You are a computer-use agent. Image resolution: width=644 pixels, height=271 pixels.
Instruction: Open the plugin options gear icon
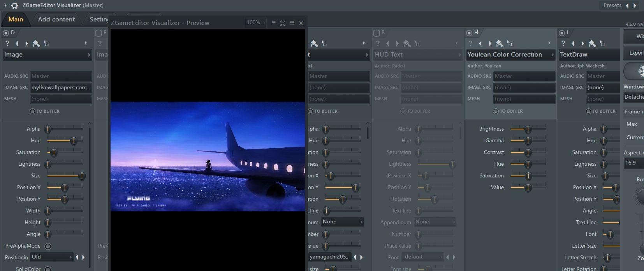click(x=14, y=5)
